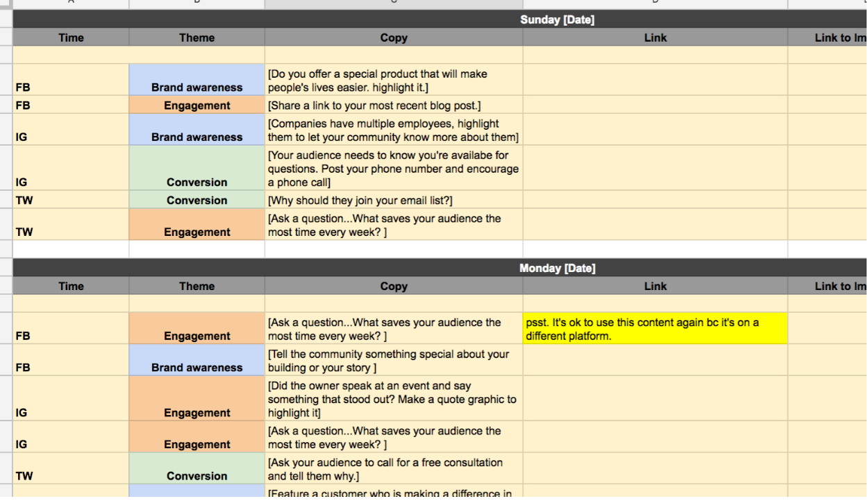Select the Link header under Sunday

pos(655,37)
